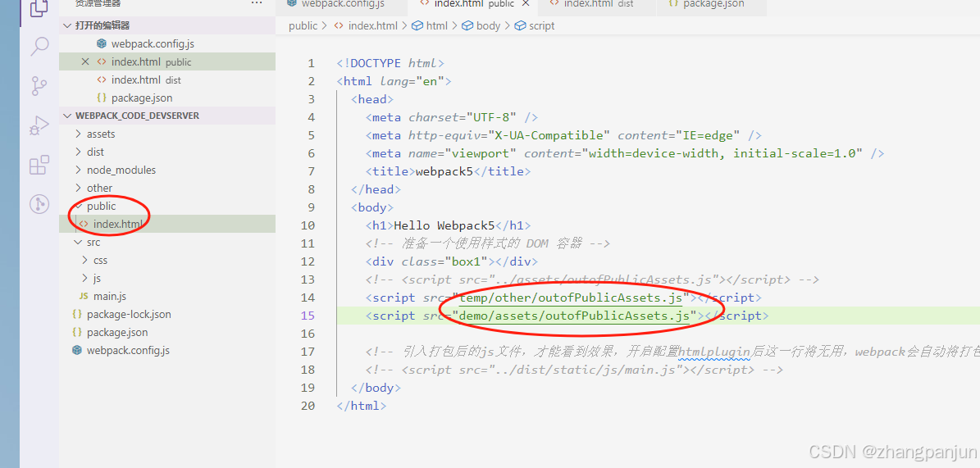Open webpack.config.js in open editors list

pyautogui.click(x=153, y=43)
